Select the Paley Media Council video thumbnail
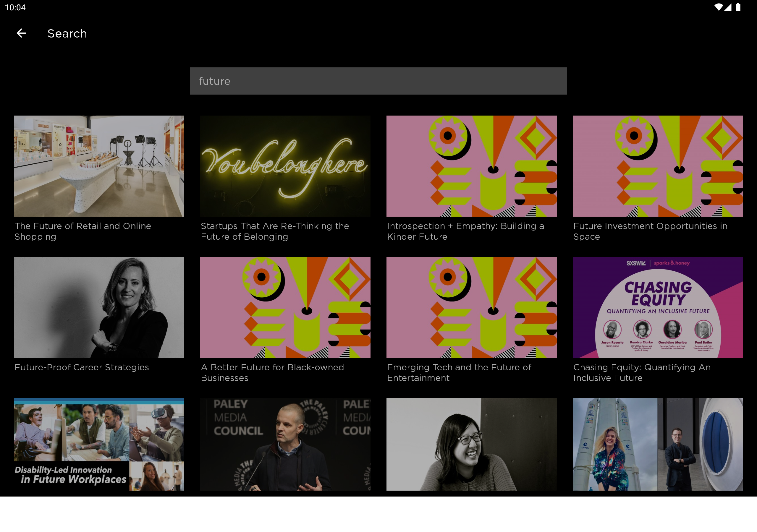Viewport: 757px width, 532px height. pos(285,444)
